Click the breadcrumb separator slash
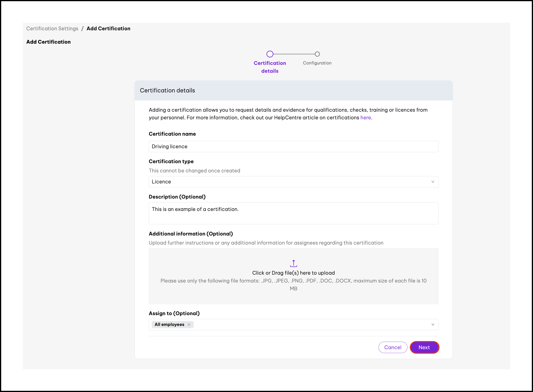This screenshot has height=392, width=533. (83, 28)
